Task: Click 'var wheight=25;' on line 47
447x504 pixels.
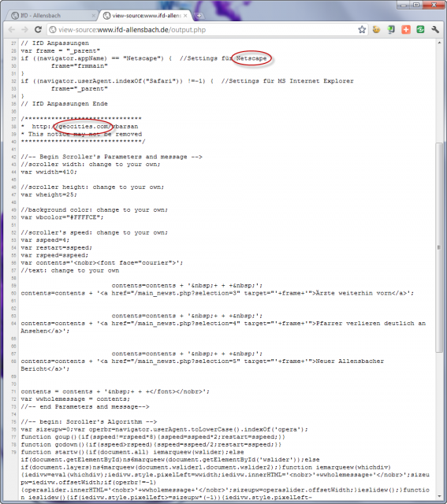Action: tap(49, 195)
